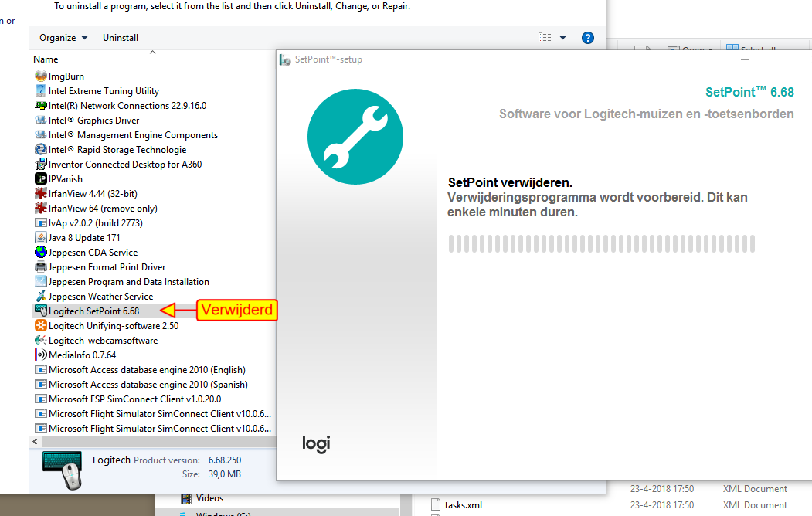Click the Uninstall toolbar button
Image resolution: width=812 pixels, height=516 pixels.
(121, 38)
